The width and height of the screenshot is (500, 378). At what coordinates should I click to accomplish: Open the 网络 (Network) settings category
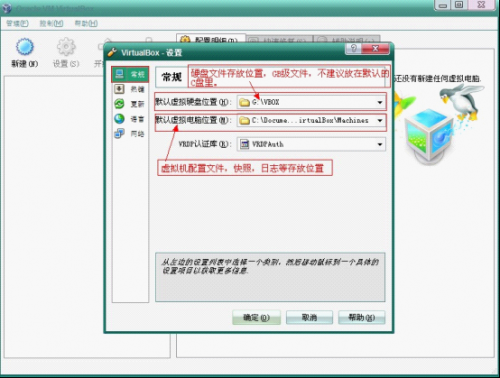(130, 134)
